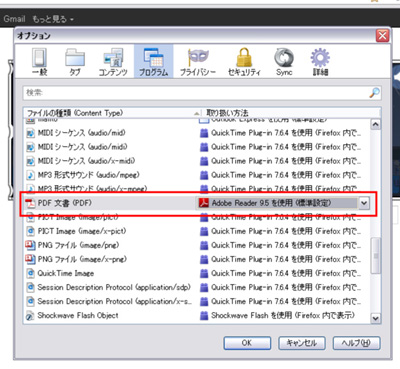This screenshot has width=400, height=369.
Task: Open the Sync options pane
Action: (x=284, y=62)
